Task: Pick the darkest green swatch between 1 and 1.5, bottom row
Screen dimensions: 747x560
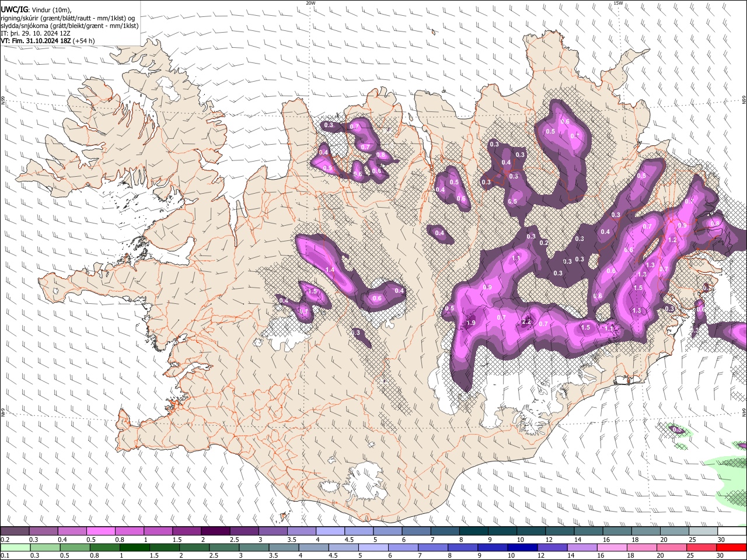Action: pos(134,547)
